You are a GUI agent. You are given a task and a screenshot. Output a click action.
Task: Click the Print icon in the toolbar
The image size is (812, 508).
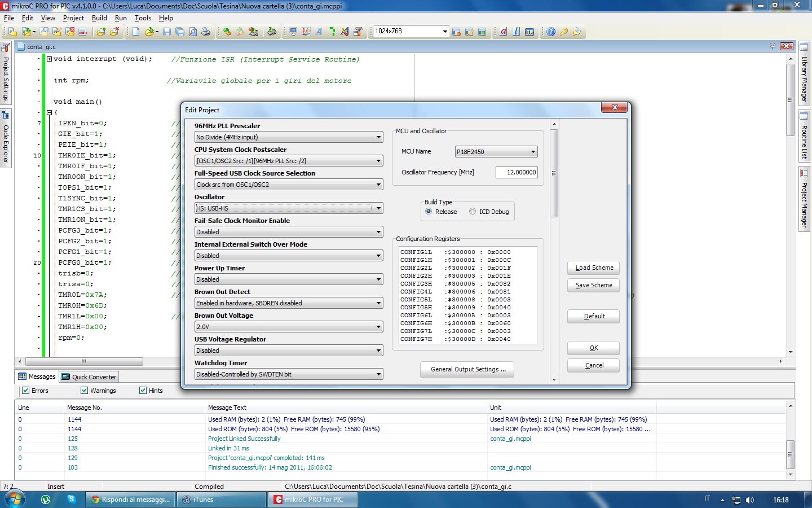tap(206, 32)
